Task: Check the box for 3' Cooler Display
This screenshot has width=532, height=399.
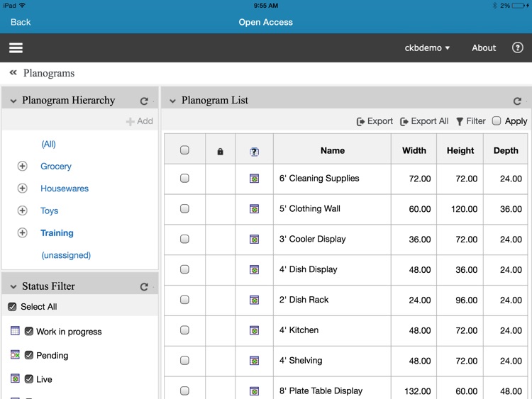Action: coord(184,239)
